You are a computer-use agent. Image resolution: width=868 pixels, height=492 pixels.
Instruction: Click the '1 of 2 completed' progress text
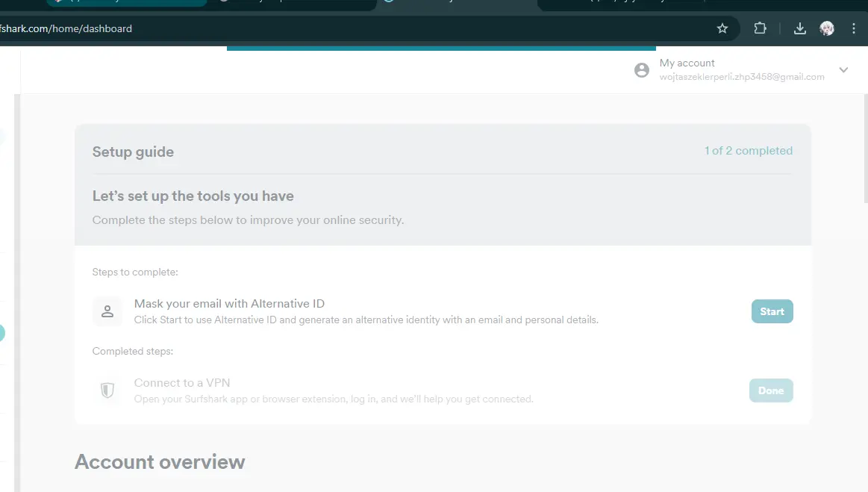749,151
